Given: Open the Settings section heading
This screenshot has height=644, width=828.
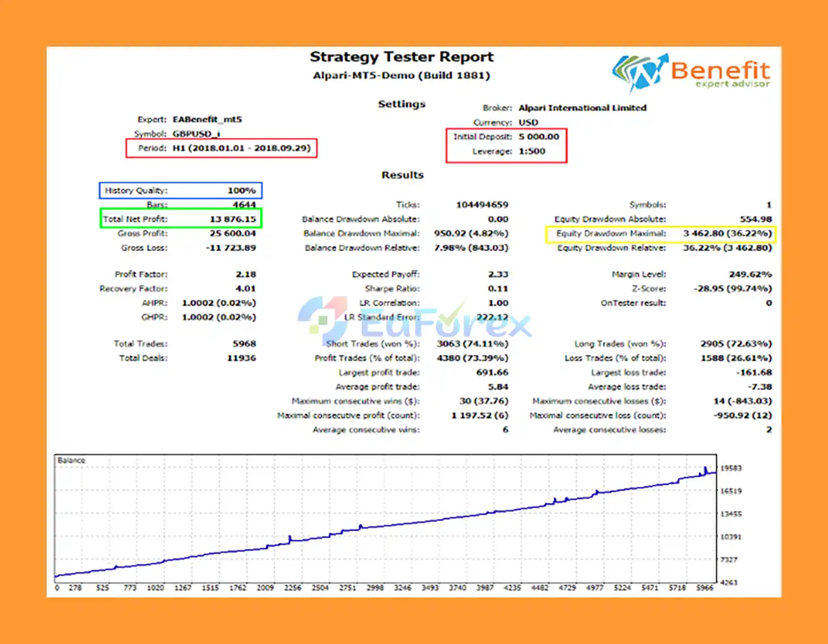Looking at the screenshot, I should pyautogui.click(x=402, y=104).
